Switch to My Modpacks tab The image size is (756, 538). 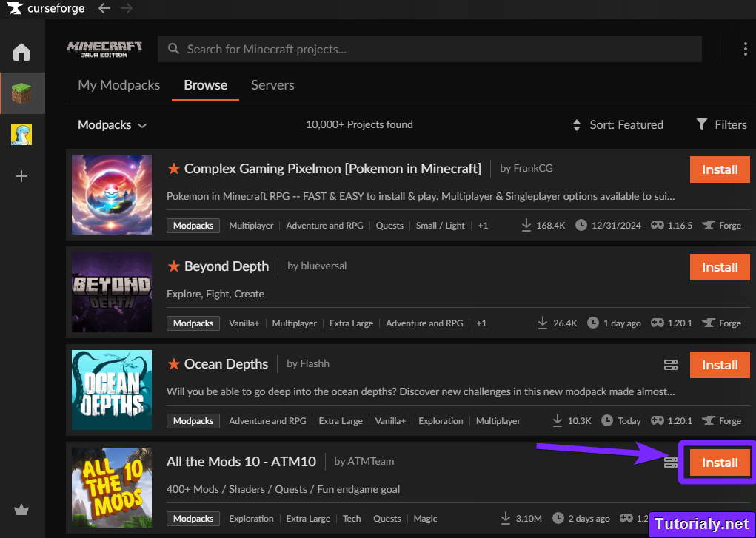coord(118,85)
